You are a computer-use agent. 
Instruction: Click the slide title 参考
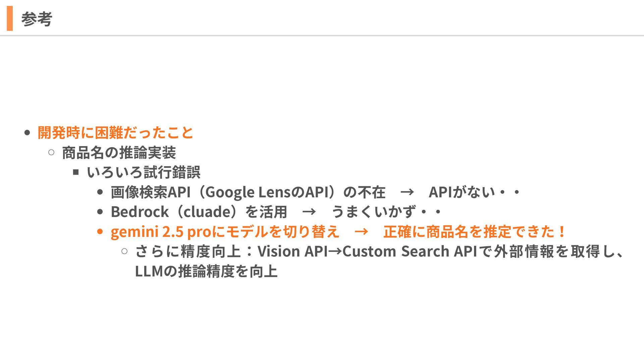pos(37,19)
